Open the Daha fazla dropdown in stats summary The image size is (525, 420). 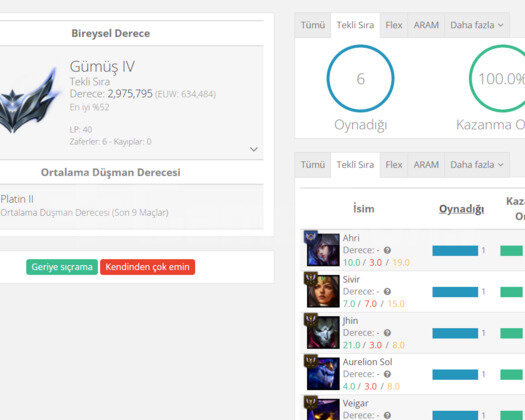pyautogui.click(x=477, y=25)
